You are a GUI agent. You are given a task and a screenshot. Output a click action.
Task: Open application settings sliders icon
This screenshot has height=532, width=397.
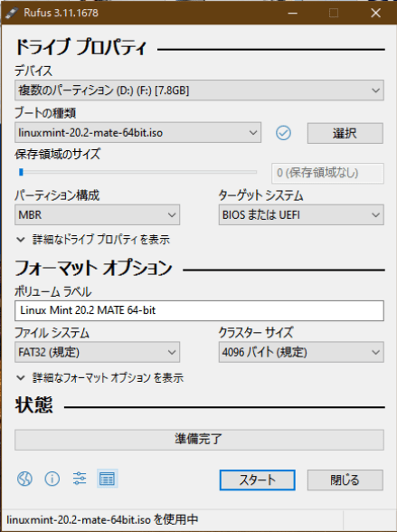click(80, 479)
